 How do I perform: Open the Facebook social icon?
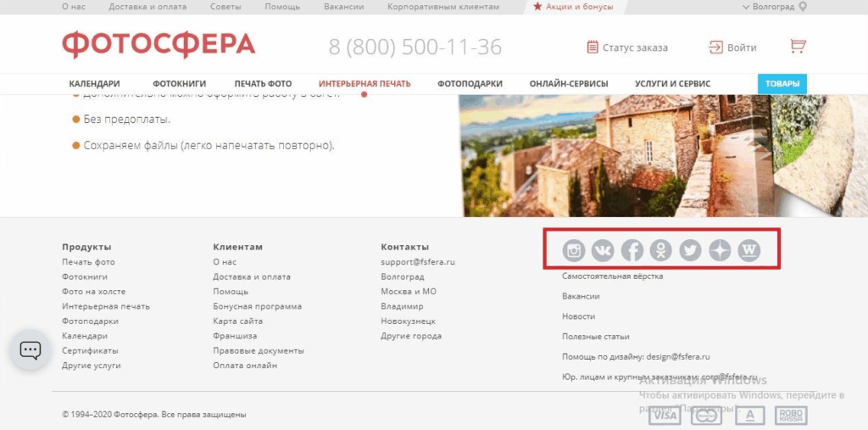tap(632, 250)
